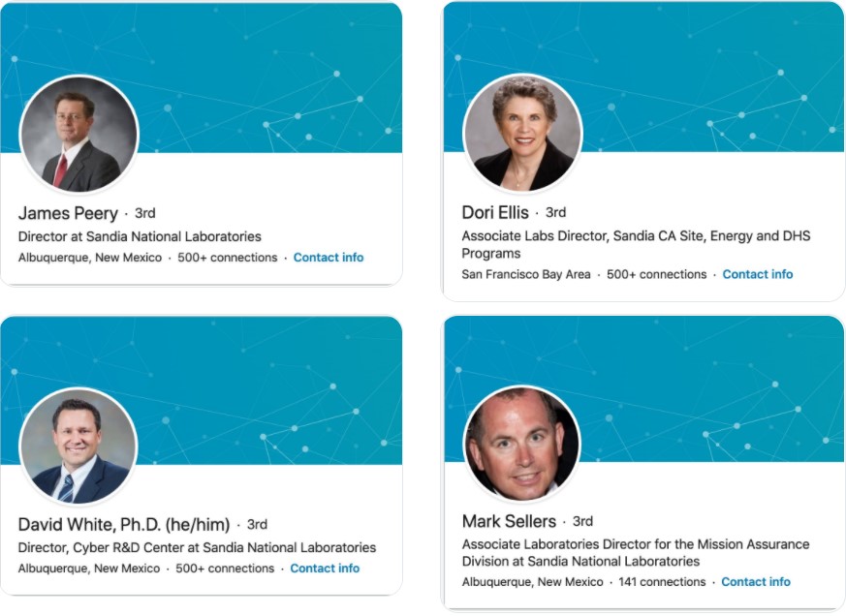This screenshot has width=846, height=616.
Task: Open Mark Sellers's profile photo
Action: (x=521, y=444)
